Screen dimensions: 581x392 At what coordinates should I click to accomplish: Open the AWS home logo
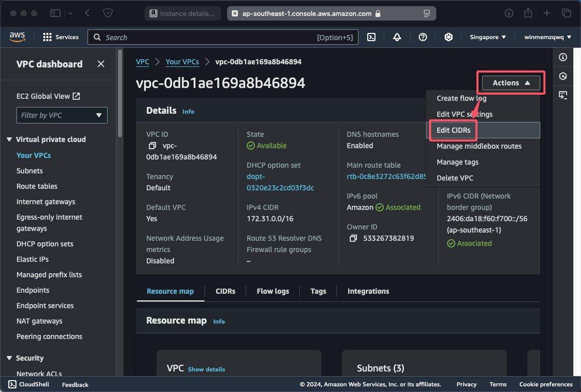coord(17,37)
